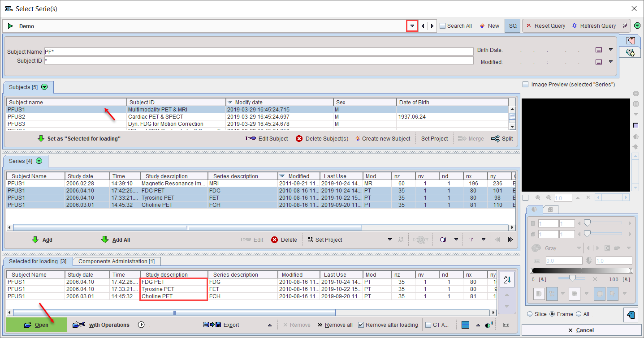Viewport: 644px width, 338px height.
Task: Go to next database with right arrow
Action: tap(432, 26)
